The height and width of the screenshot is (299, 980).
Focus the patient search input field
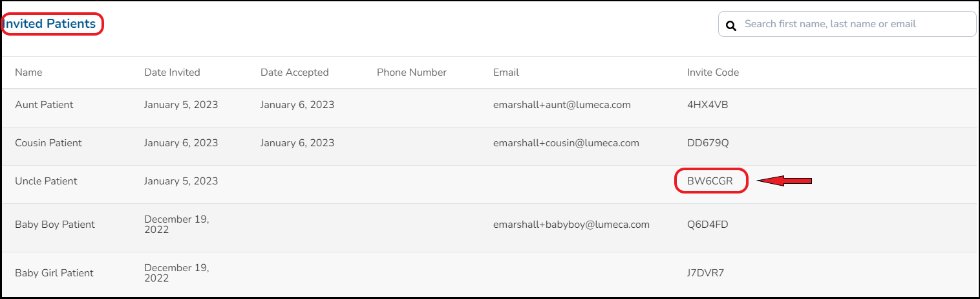point(853,24)
